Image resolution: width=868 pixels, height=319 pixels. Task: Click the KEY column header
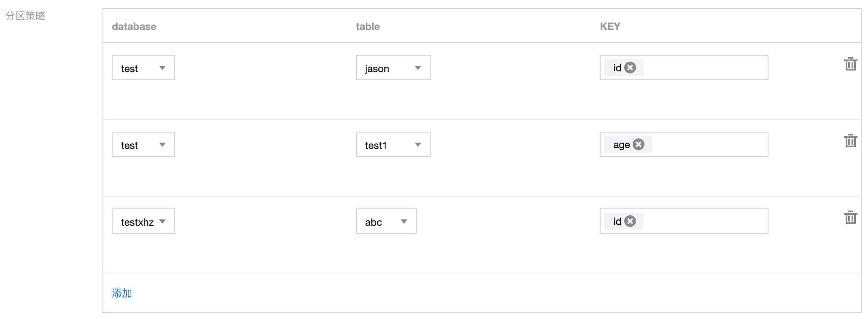[610, 27]
